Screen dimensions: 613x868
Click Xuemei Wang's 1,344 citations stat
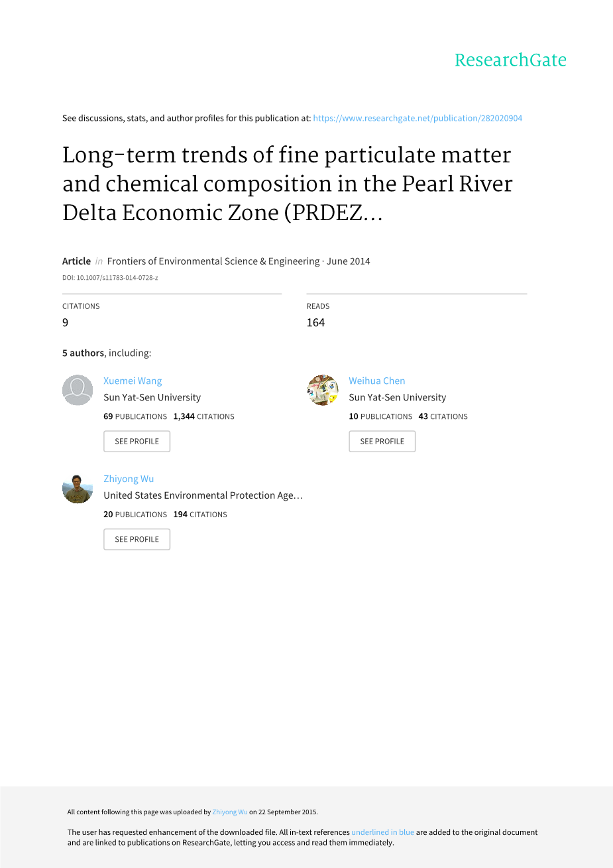[203, 416]
